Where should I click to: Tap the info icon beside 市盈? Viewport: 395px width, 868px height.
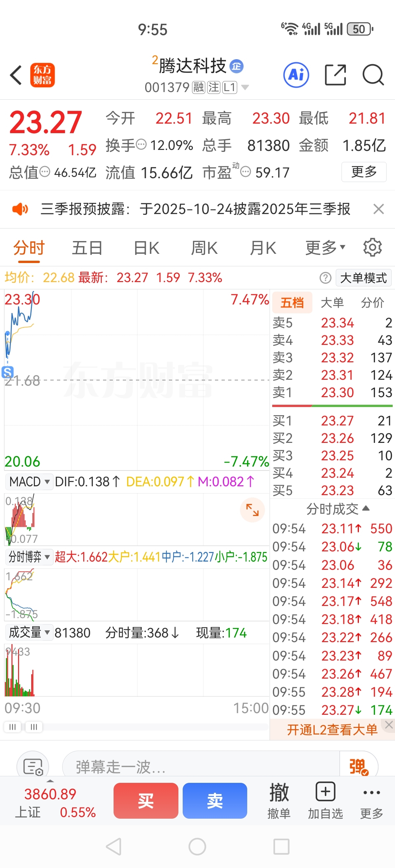coord(246,172)
